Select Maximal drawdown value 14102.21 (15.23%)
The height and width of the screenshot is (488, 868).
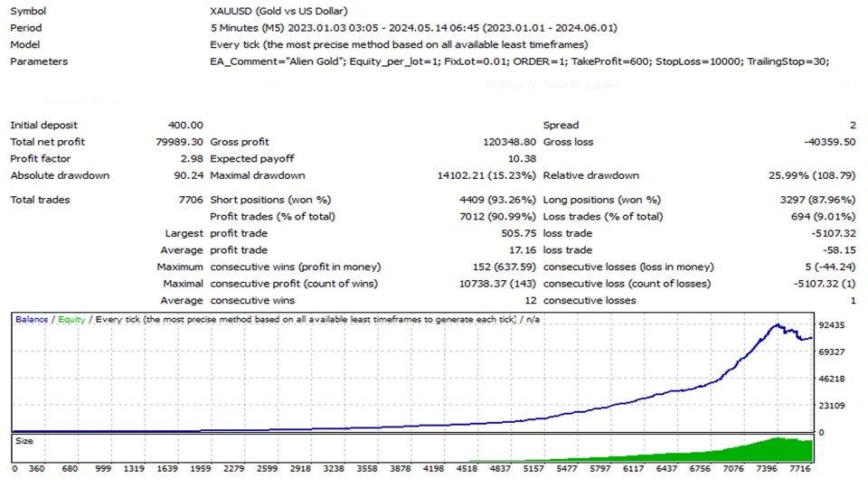tap(486, 175)
